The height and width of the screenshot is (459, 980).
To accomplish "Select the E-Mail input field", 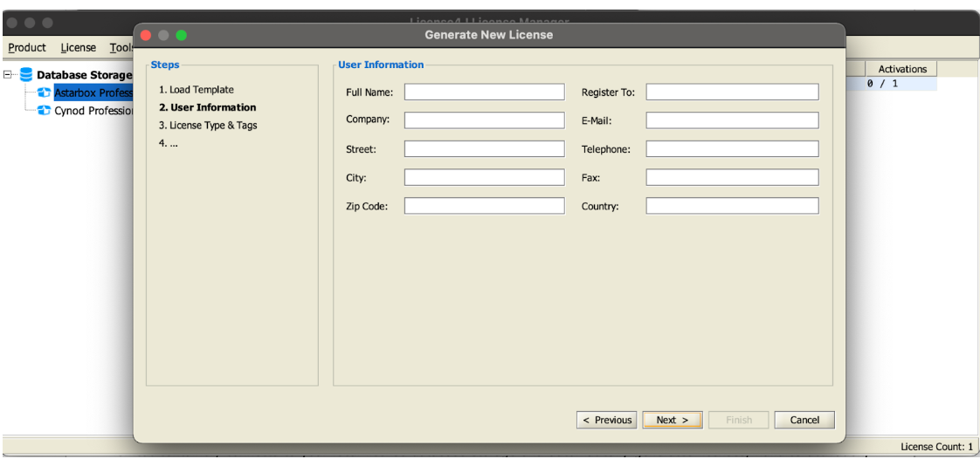I will point(732,120).
